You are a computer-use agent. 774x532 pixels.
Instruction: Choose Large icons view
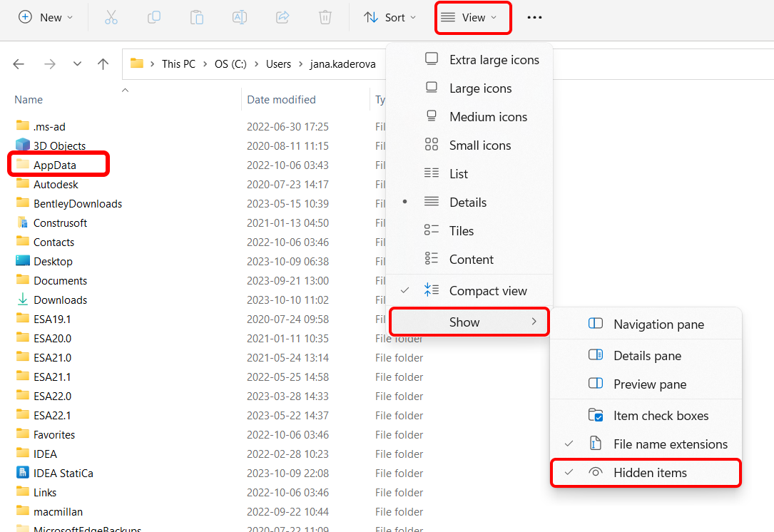pyautogui.click(x=481, y=88)
